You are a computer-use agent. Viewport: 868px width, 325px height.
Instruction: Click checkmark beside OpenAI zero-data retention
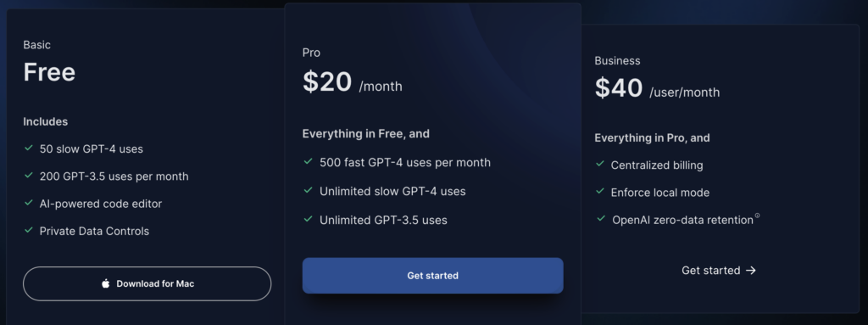601,219
